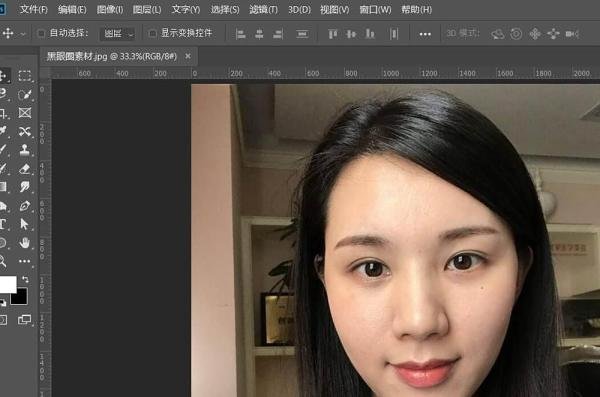Open the 图像(I) menu
600x397 pixels.
coord(110,9)
